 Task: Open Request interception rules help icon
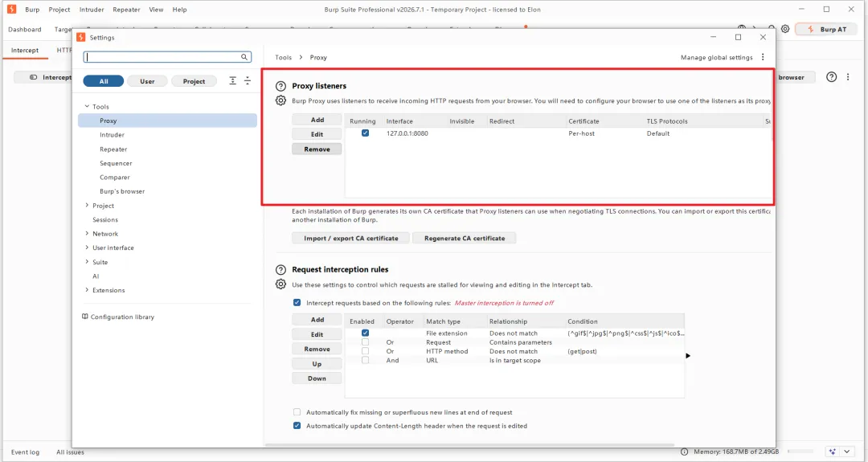pos(280,270)
